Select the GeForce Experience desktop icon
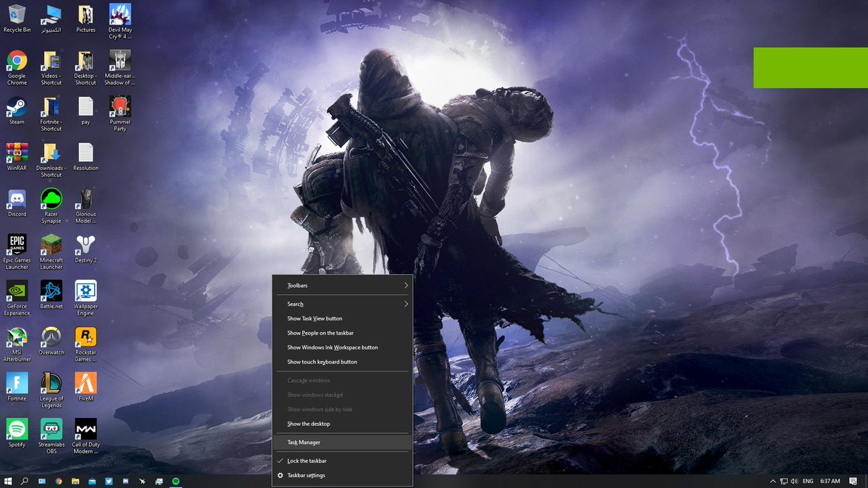This screenshot has height=488, width=868. point(17,298)
